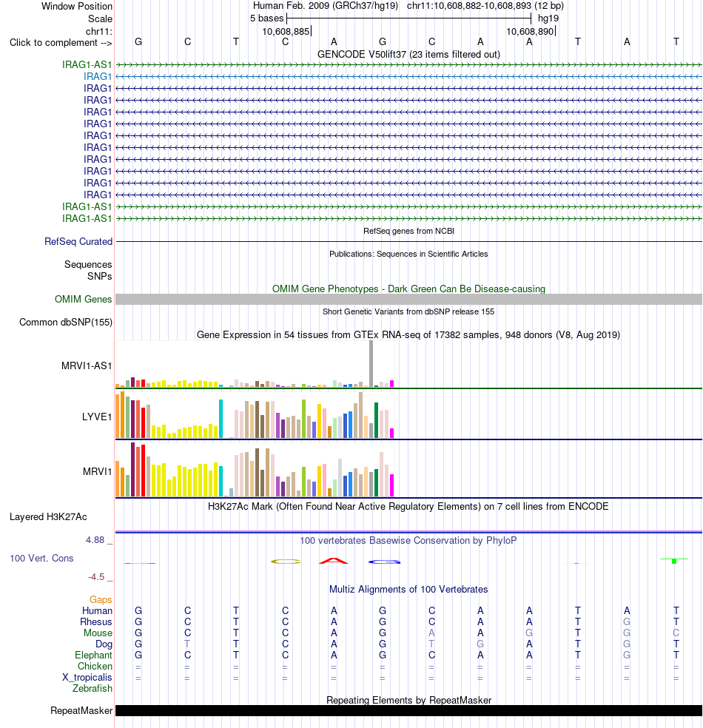The height and width of the screenshot is (728, 703).
Task: Click the blue PhyloP 'G' conservation logo
Action: click(385, 562)
